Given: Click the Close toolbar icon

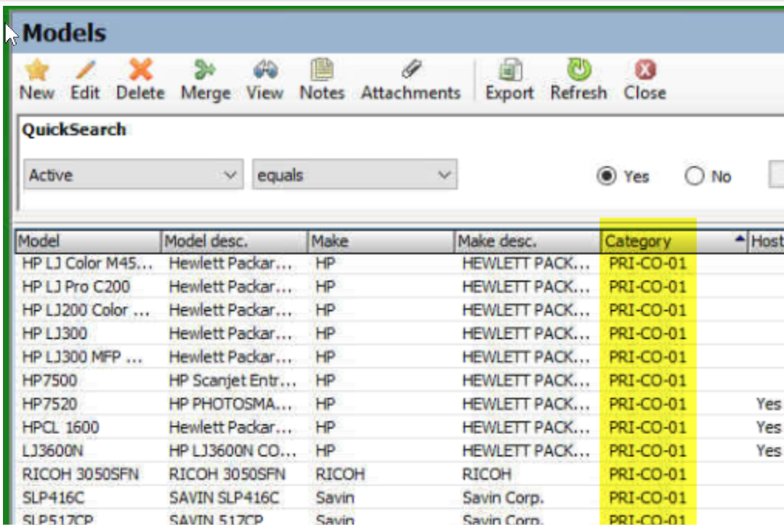Looking at the screenshot, I should 645,70.
